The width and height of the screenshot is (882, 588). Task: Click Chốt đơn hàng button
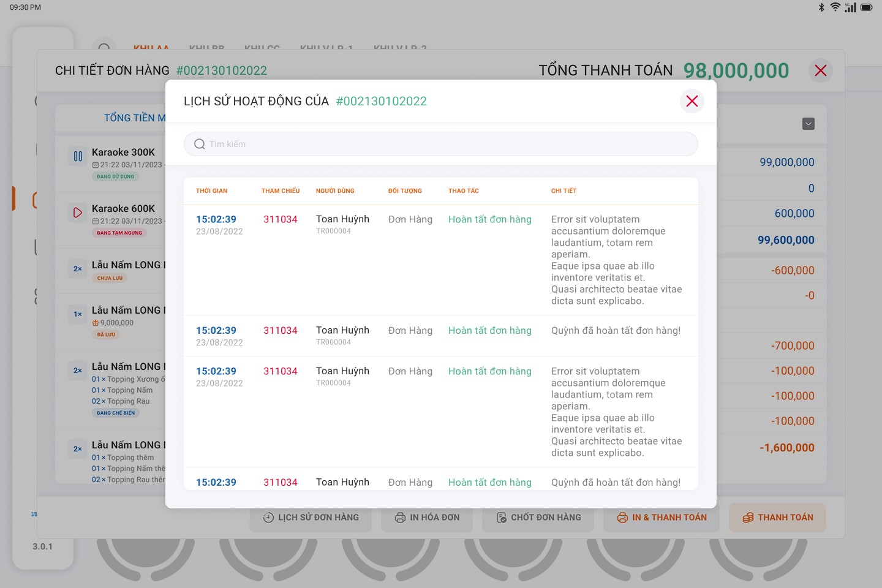(x=539, y=518)
